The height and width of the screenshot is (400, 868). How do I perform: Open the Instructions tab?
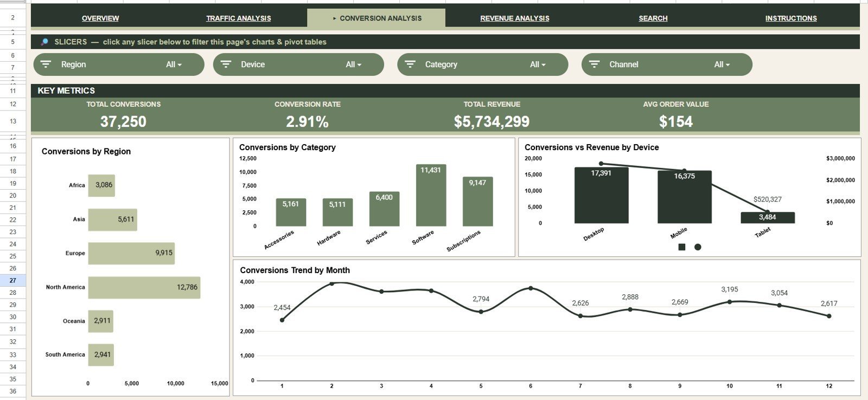click(791, 18)
